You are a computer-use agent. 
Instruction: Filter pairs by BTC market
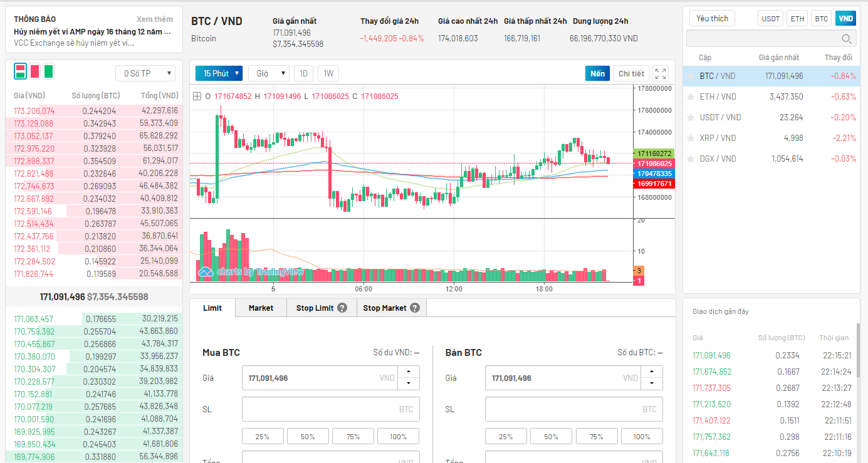[822, 19]
